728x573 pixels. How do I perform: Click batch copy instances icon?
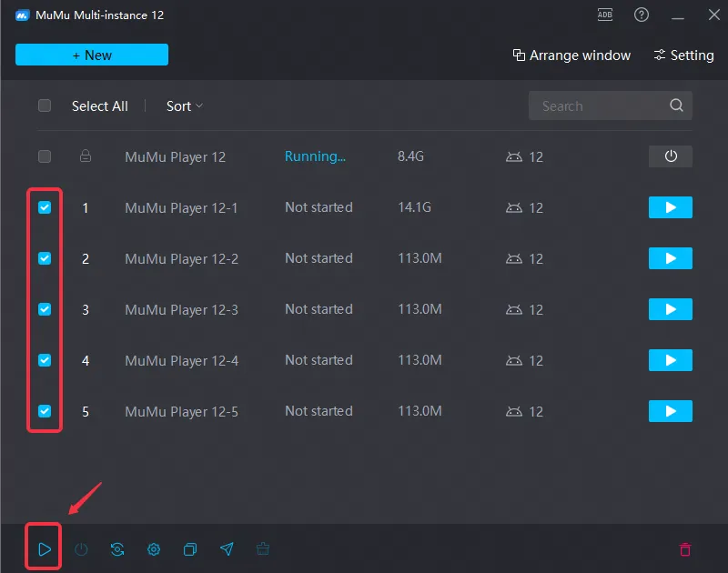click(x=190, y=549)
